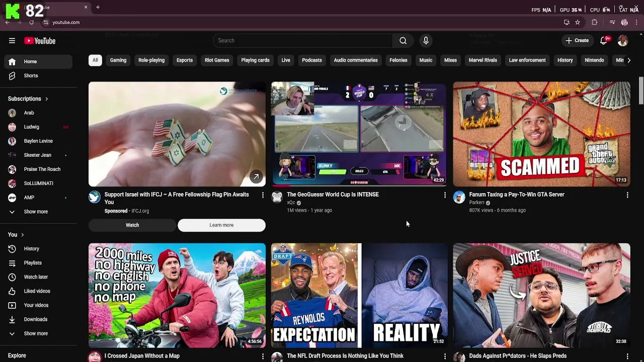Screen dimensions: 644x362
Task: Open Downloads in the sidebar
Action: [x=38, y=319]
